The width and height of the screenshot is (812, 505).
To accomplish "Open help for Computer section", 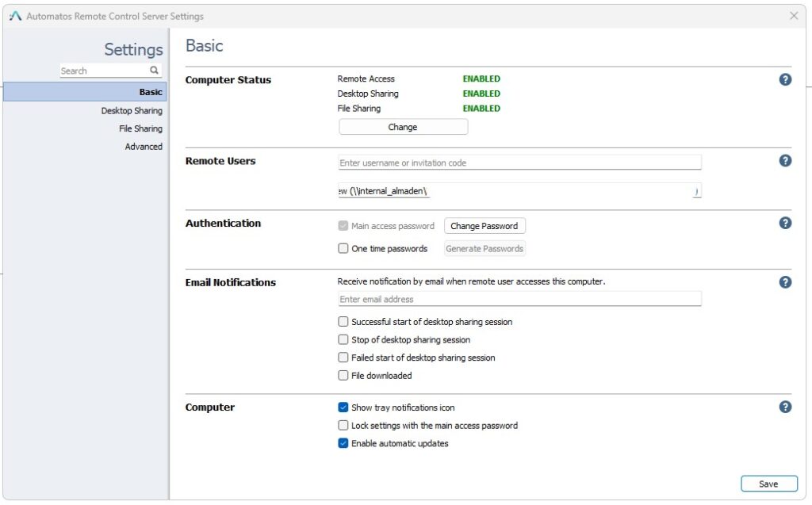I will click(785, 407).
